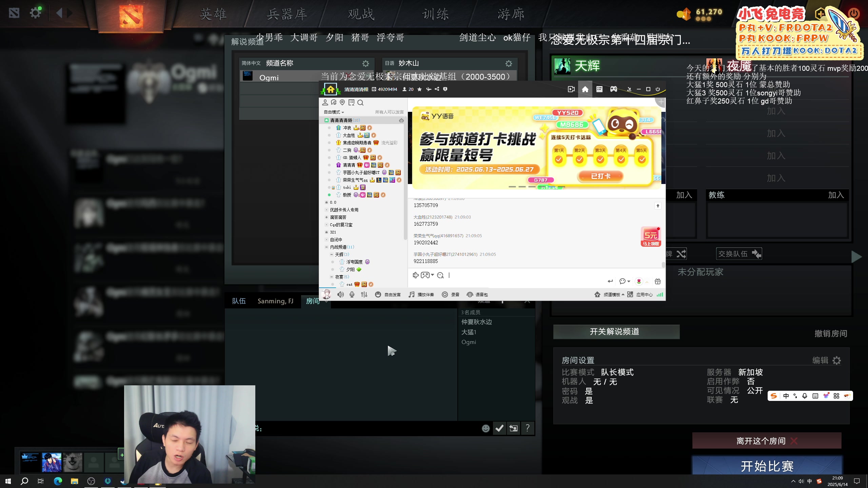Open YY channel search magnifier icon
The height and width of the screenshot is (488, 868).
pos(360,103)
